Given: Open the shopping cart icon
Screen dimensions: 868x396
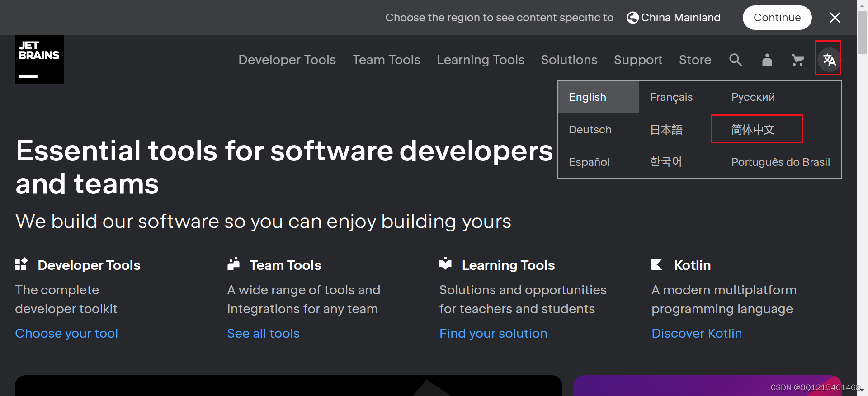Looking at the screenshot, I should point(798,60).
